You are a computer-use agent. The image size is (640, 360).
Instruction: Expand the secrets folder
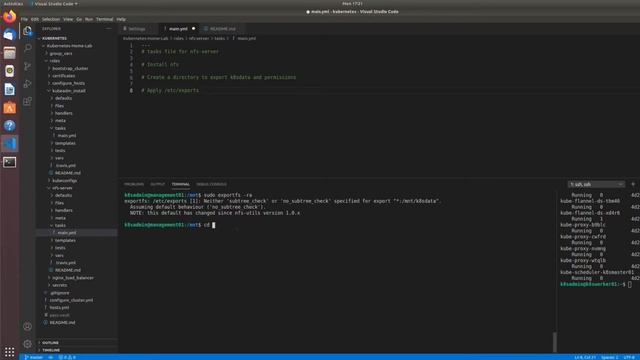pos(60,285)
